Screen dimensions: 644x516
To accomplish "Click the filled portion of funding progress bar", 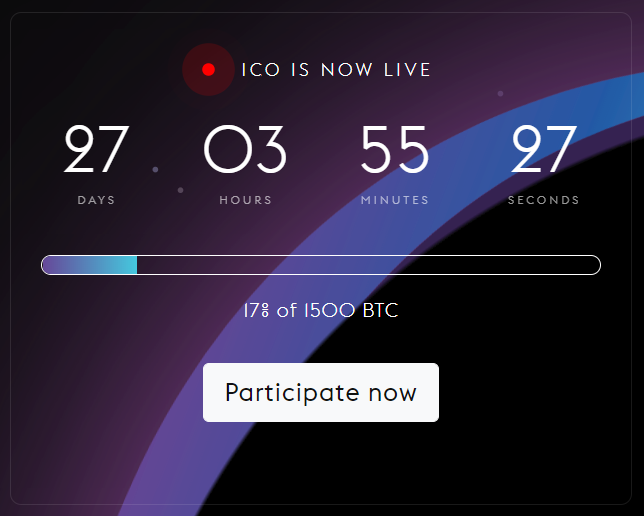I will [x=90, y=265].
